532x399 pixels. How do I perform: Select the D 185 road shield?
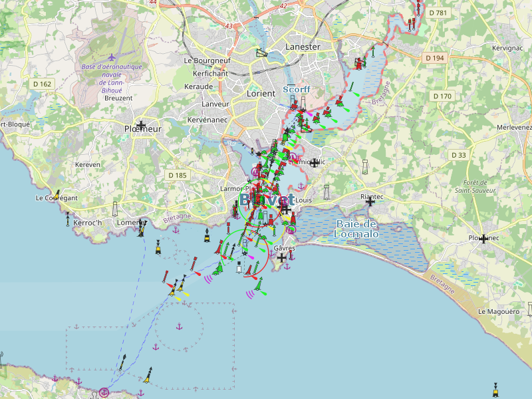coord(178,175)
